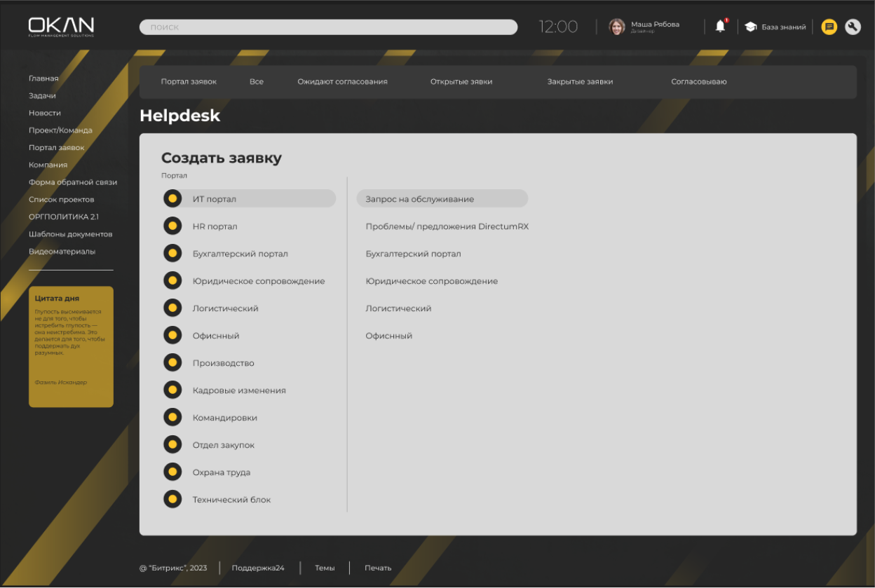Open the notifications bell icon
The width and height of the screenshot is (875, 588).
click(720, 27)
